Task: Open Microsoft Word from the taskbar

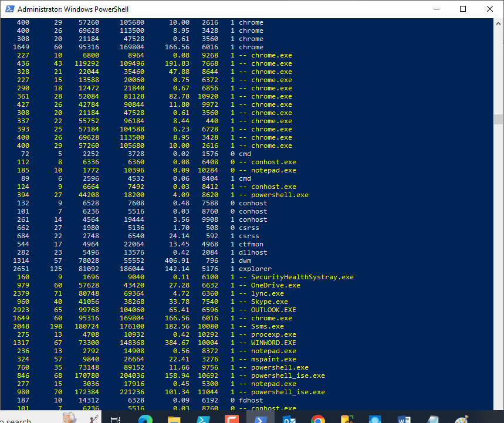Action: tap(404, 419)
